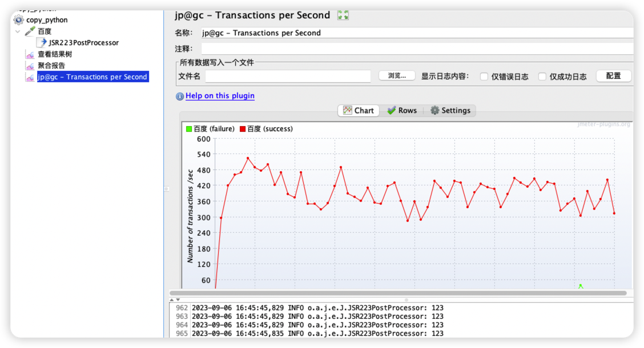Click the 配置 button
Image resolution: width=644 pixels, height=348 pixels.
tap(613, 75)
